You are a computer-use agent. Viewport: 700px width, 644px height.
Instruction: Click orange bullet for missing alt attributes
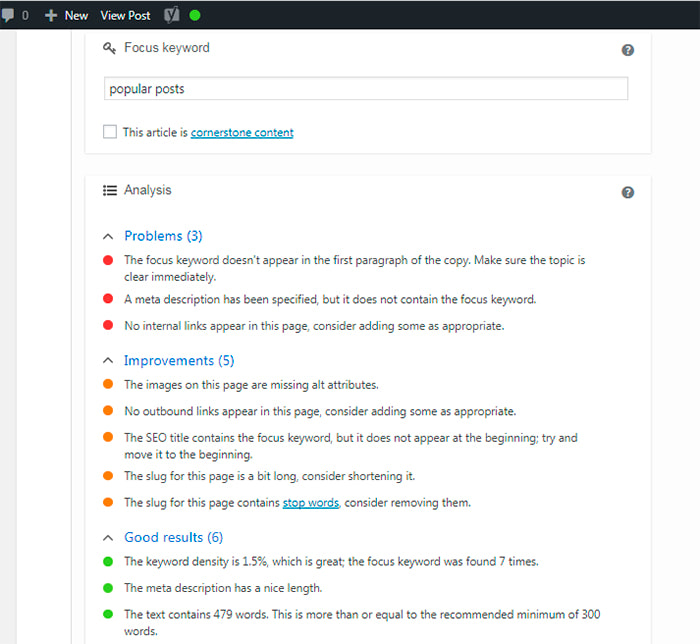(x=108, y=384)
